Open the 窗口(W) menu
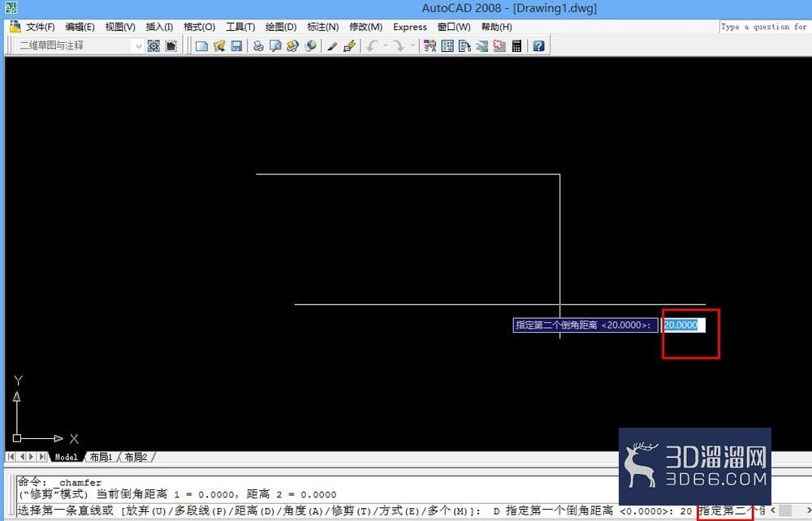Viewport: 812px width, 521px height. [454, 27]
